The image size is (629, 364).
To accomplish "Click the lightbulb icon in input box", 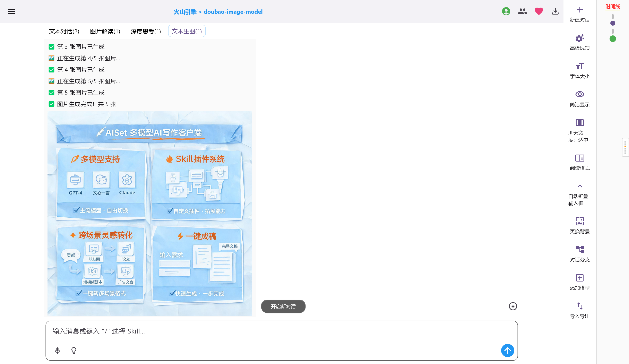I will (74, 350).
